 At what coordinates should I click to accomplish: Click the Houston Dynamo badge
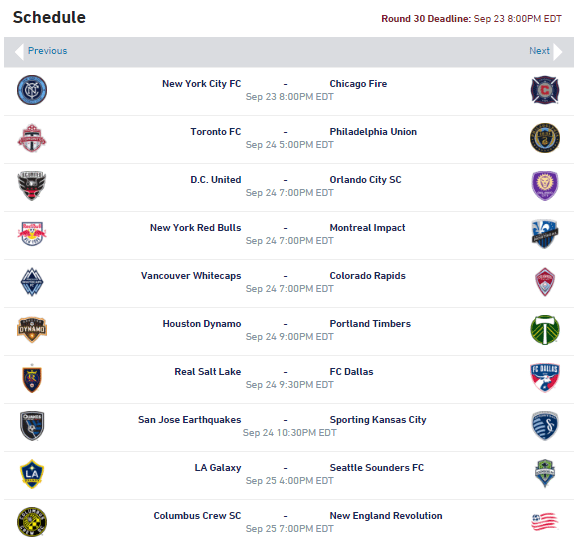click(32, 330)
